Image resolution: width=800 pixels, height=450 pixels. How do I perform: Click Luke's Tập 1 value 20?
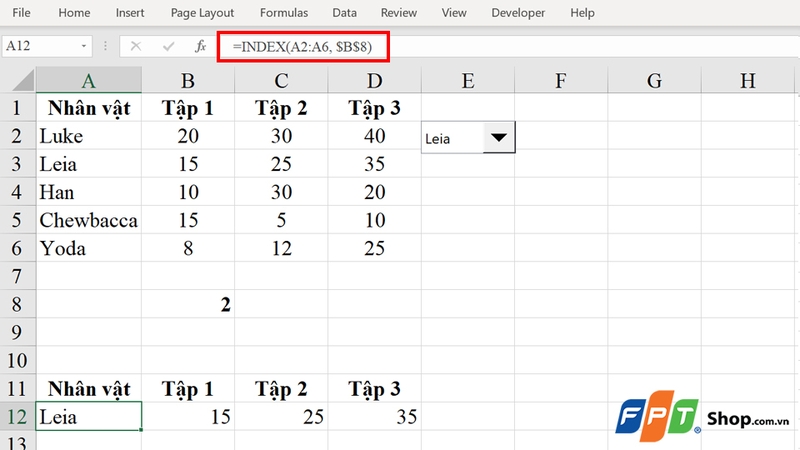click(x=188, y=136)
